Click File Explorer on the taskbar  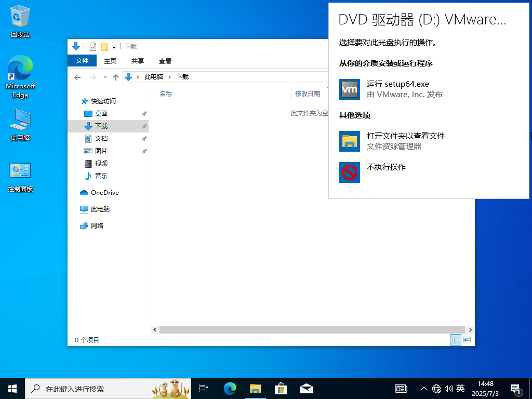coord(256,389)
